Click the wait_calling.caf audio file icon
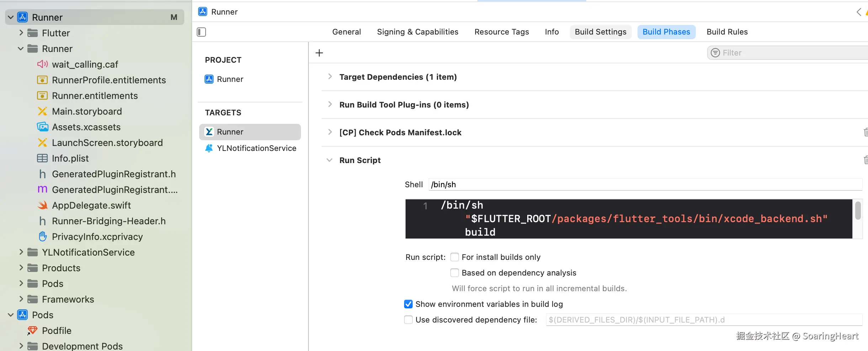 coord(42,64)
